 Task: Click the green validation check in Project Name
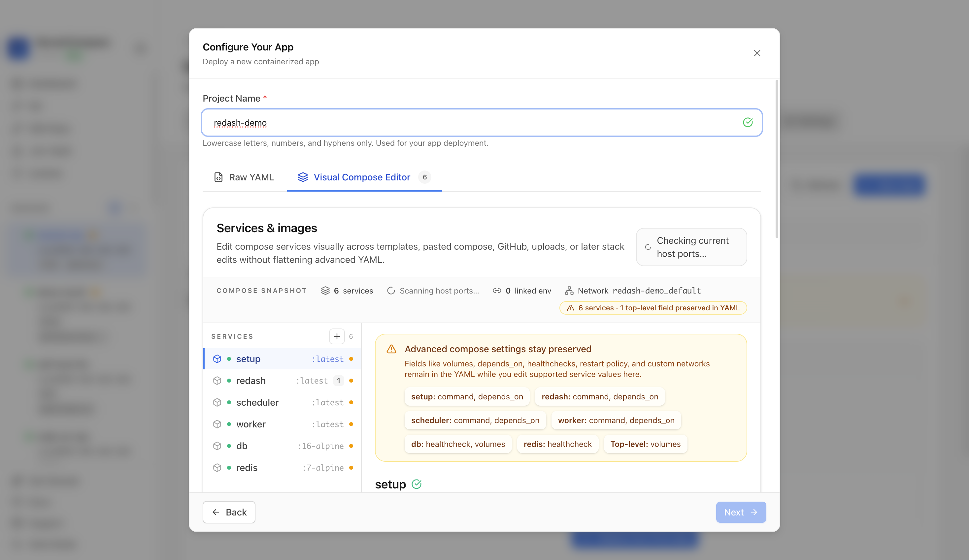748,123
